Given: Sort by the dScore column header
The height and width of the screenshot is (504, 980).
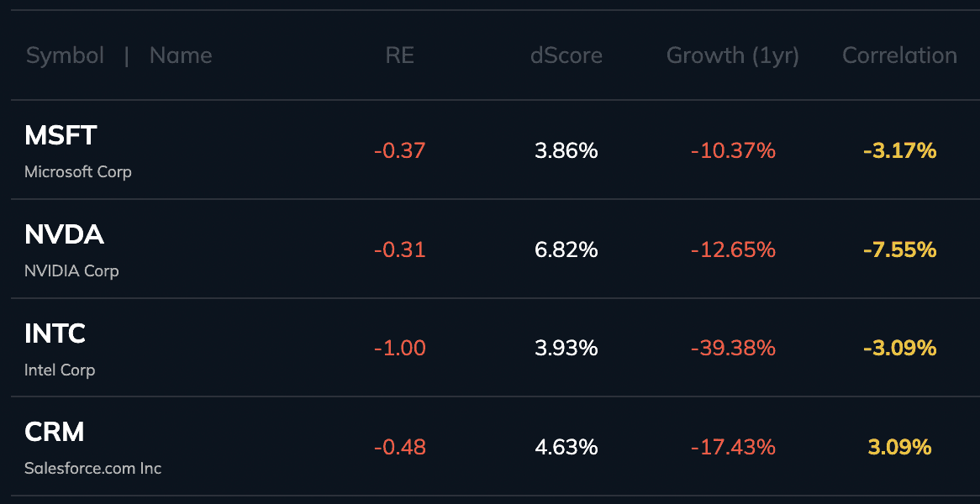Looking at the screenshot, I should (x=566, y=56).
